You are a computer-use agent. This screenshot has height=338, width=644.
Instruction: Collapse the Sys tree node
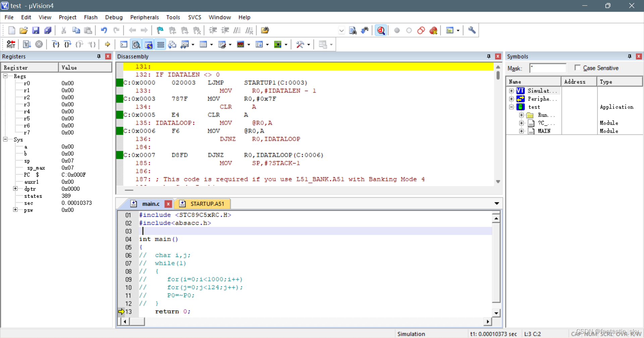point(5,139)
